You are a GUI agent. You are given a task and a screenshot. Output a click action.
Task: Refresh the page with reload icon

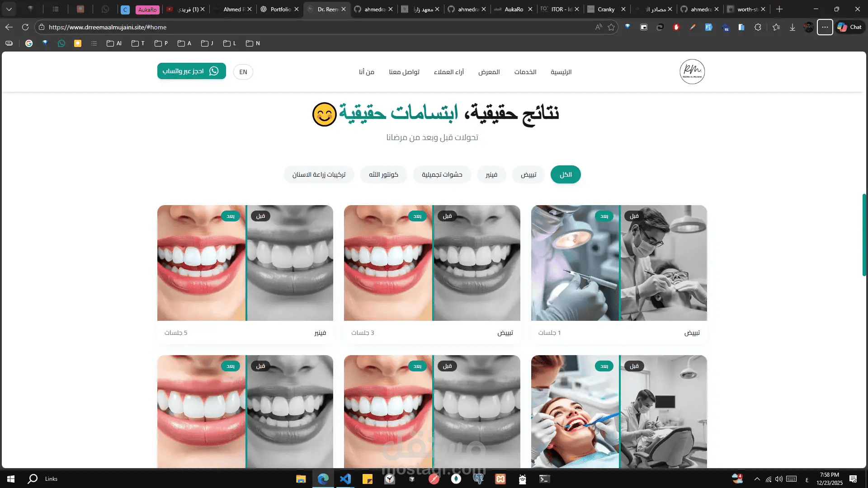[x=25, y=27]
